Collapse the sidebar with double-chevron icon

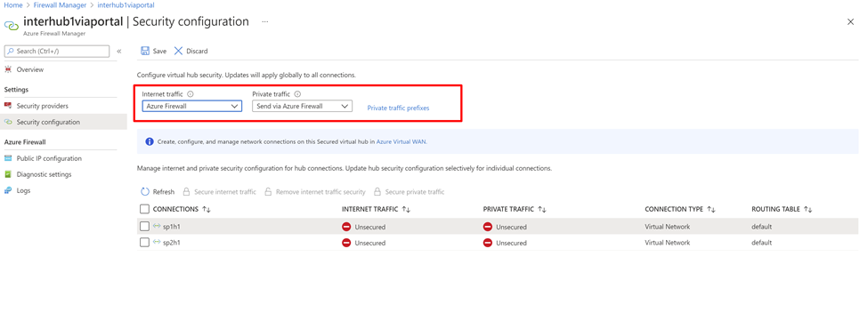coord(119,52)
